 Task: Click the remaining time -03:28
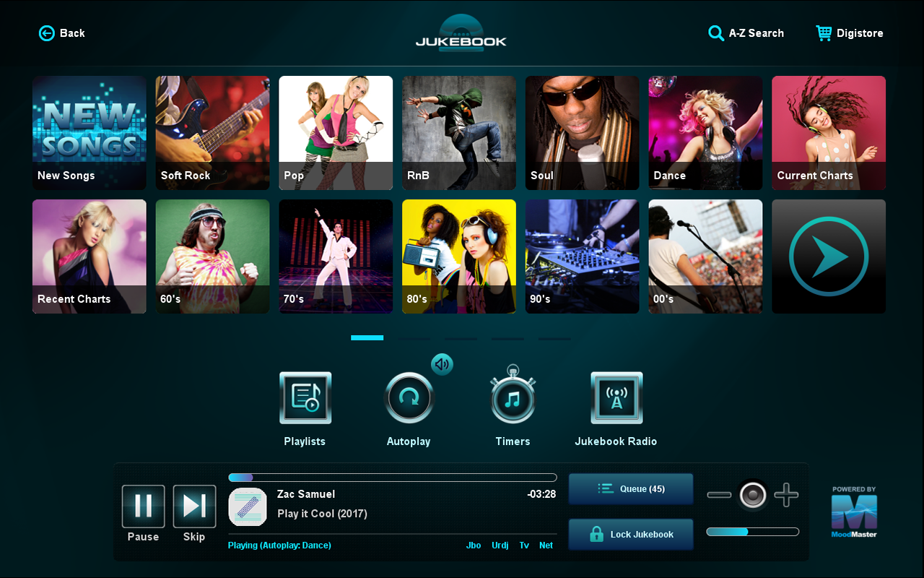[x=541, y=494]
